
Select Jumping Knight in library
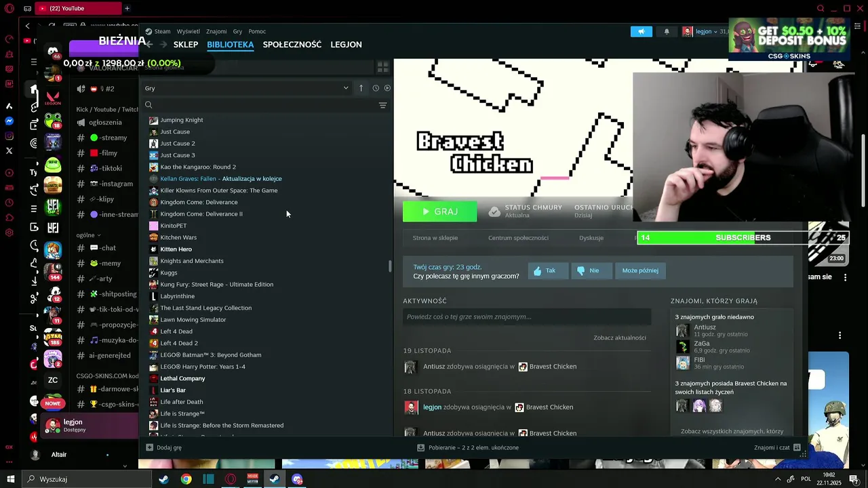(181, 120)
